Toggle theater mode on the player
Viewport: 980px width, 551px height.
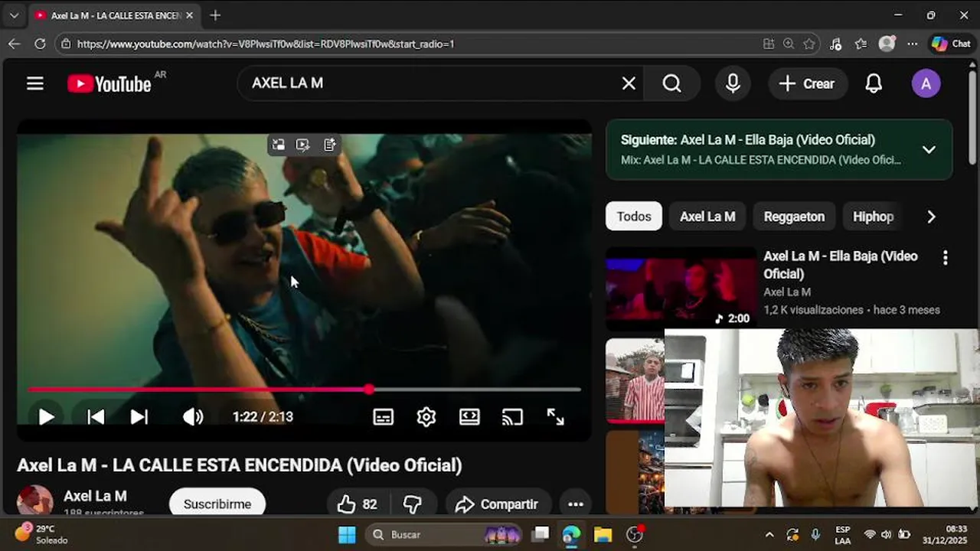[x=469, y=417]
